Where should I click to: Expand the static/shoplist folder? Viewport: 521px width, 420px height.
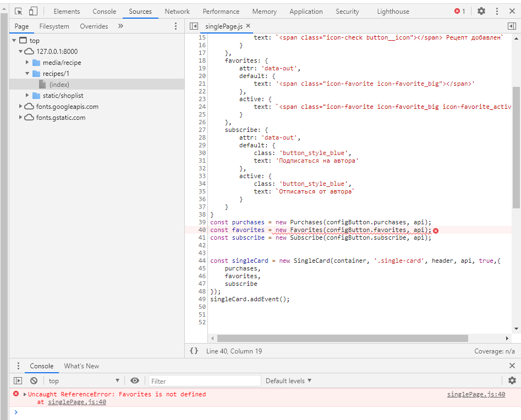(x=28, y=96)
